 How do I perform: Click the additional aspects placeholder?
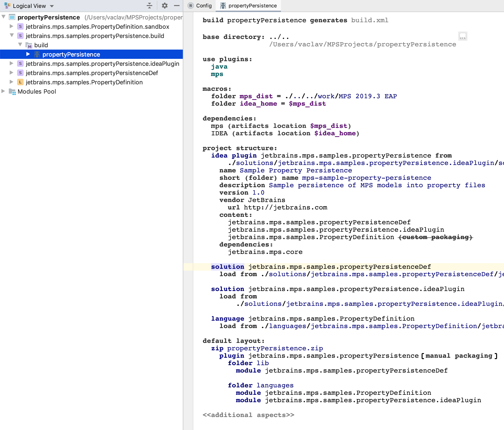point(248,415)
